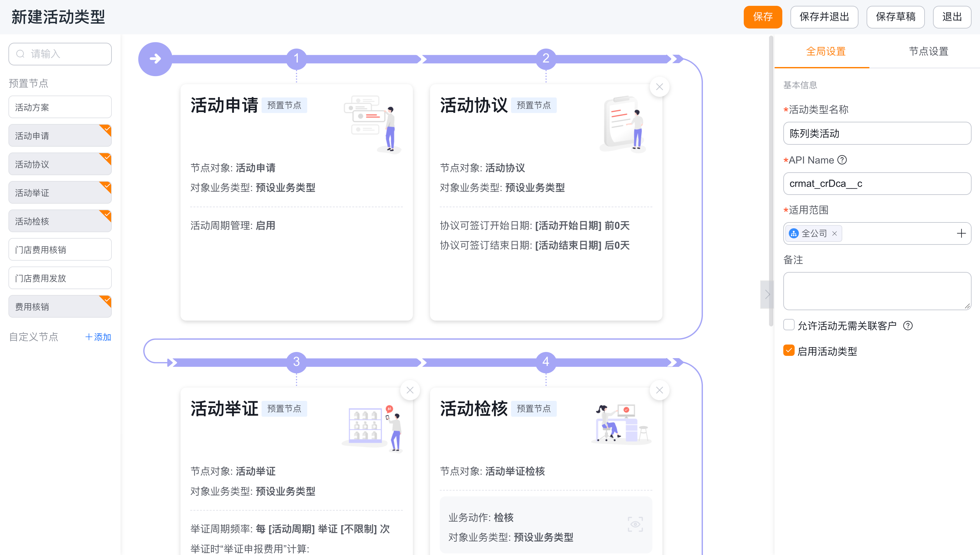Click step number 2 flow marker

(x=546, y=59)
